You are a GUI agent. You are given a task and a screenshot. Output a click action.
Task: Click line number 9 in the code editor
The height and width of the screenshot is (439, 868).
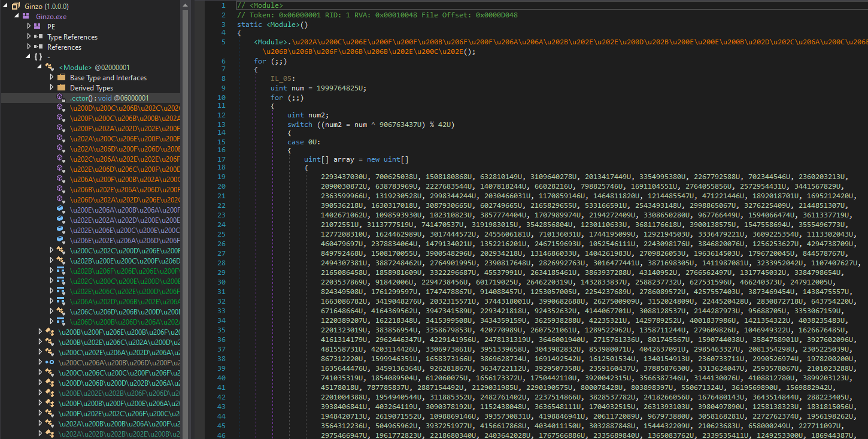pyautogui.click(x=223, y=87)
